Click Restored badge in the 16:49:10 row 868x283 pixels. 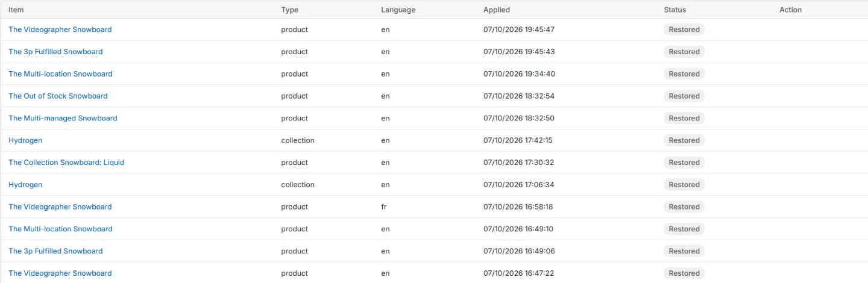[684, 229]
